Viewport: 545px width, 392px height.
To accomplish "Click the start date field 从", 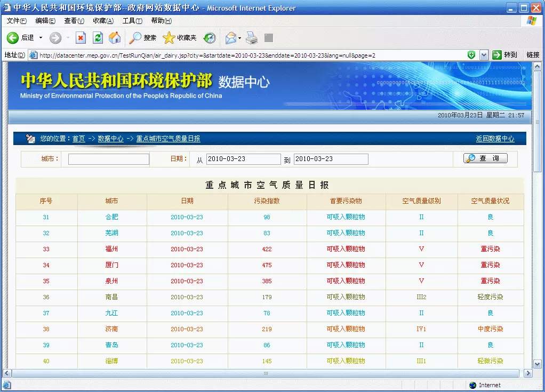I will point(243,159).
